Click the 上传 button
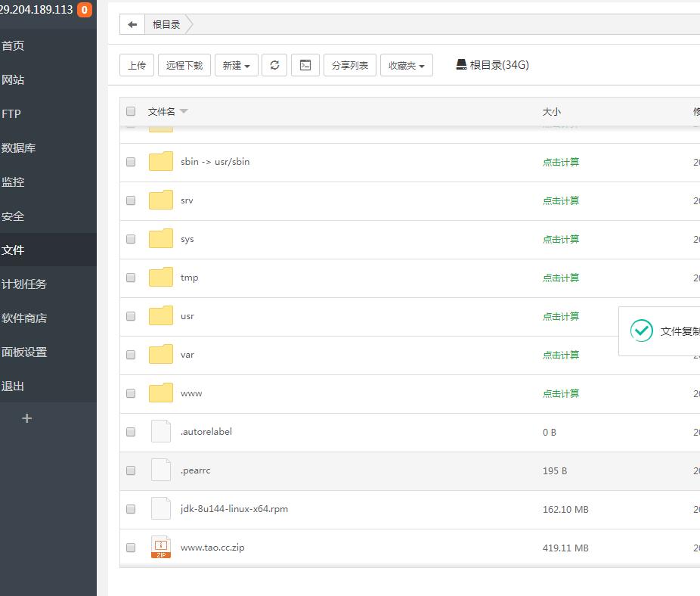The image size is (700, 596). pyautogui.click(x=137, y=65)
